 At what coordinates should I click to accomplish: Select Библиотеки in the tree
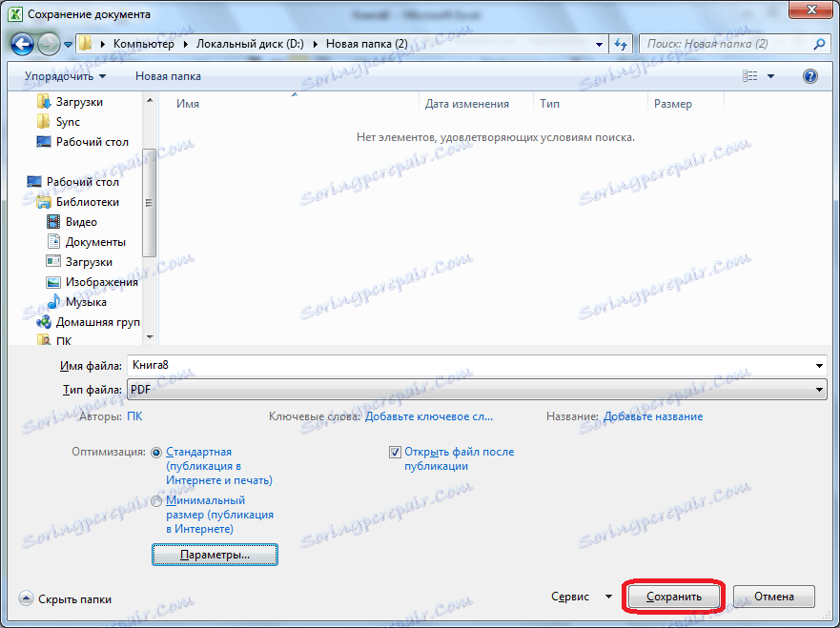(88, 202)
